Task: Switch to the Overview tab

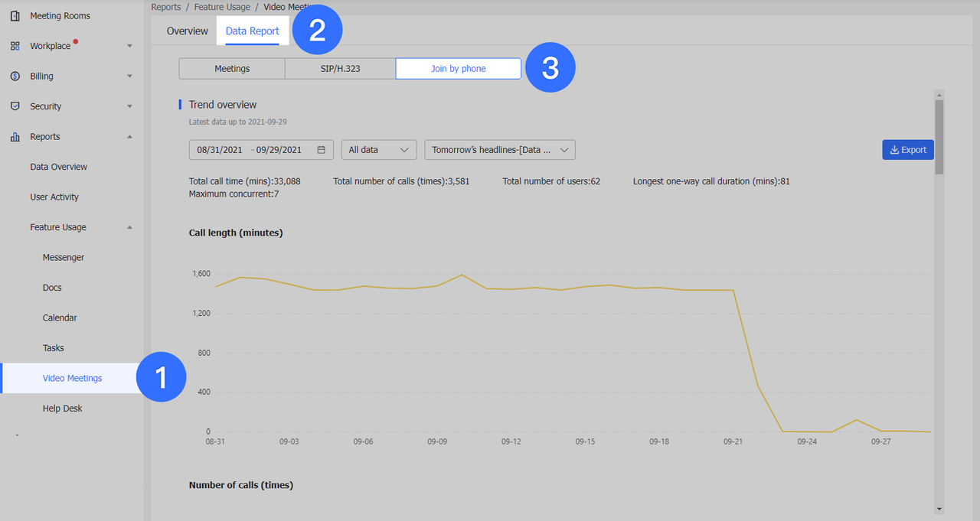Action: [x=188, y=31]
